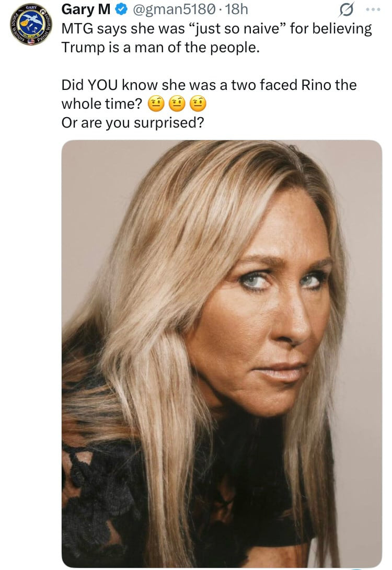The height and width of the screenshot is (570, 392).
Task: Open Gary's circular profile avatar
Action: (x=30, y=25)
